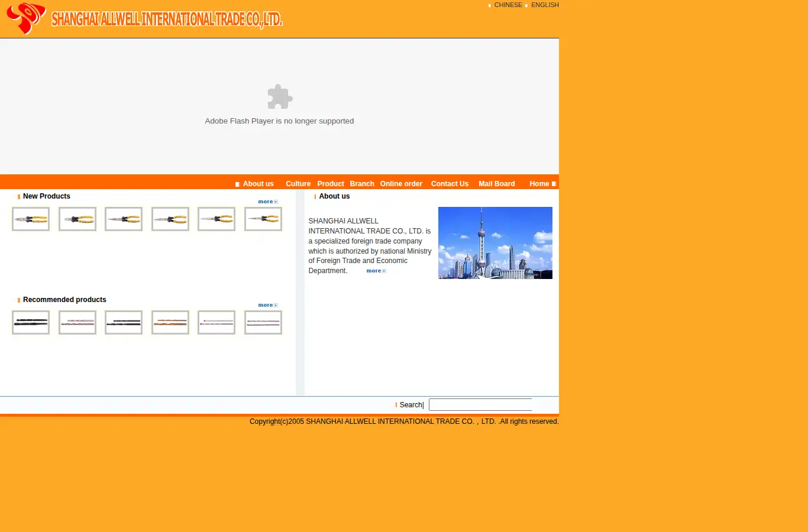The width and height of the screenshot is (808, 532).
Task: Open the second Recommended products drill bit thumbnail
Action: 77,322
